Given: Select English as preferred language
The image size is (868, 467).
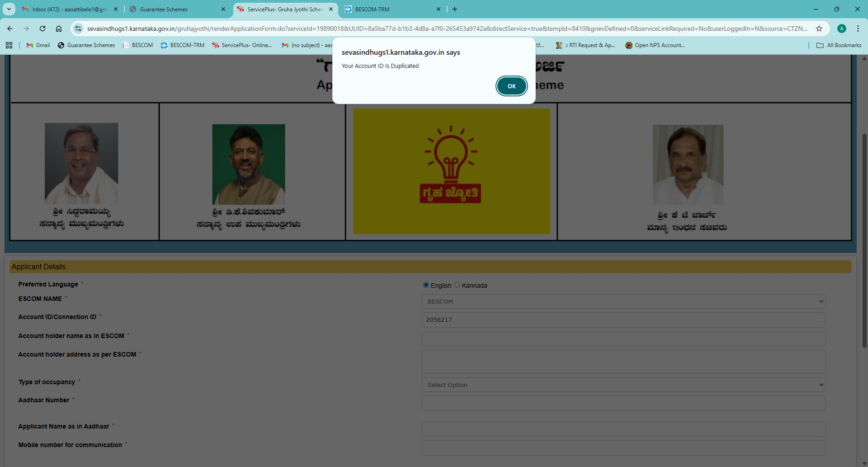Looking at the screenshot, I should click(426, 285).
